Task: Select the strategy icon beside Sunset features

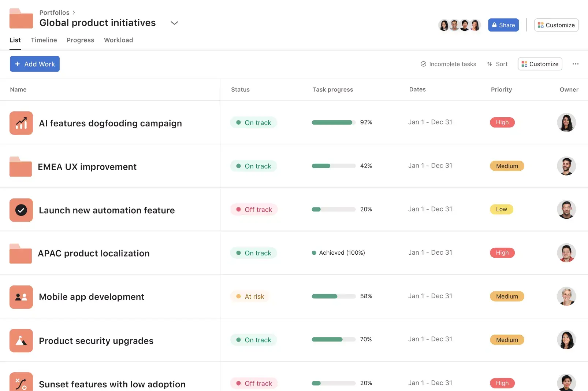Action: click(21, 383)
